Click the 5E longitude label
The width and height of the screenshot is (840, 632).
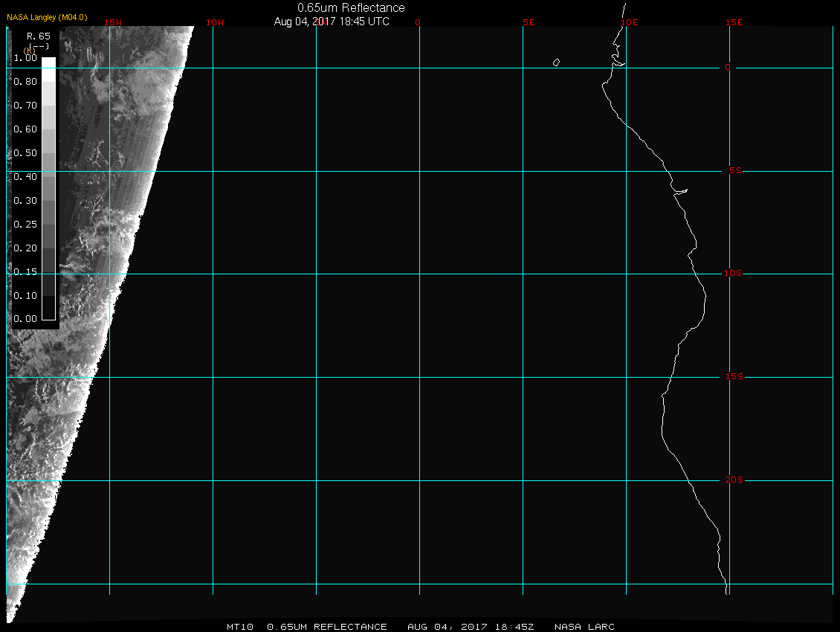click(529, 22)
